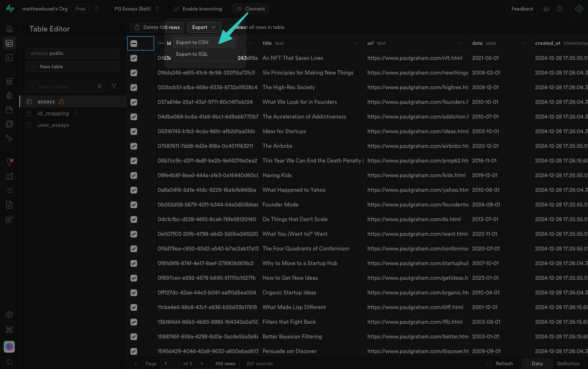Image resolution: width=588 pixels, height=369 pixels.
Task: Choose Export to SQL from the menu
Action: [x=192, y=54]
